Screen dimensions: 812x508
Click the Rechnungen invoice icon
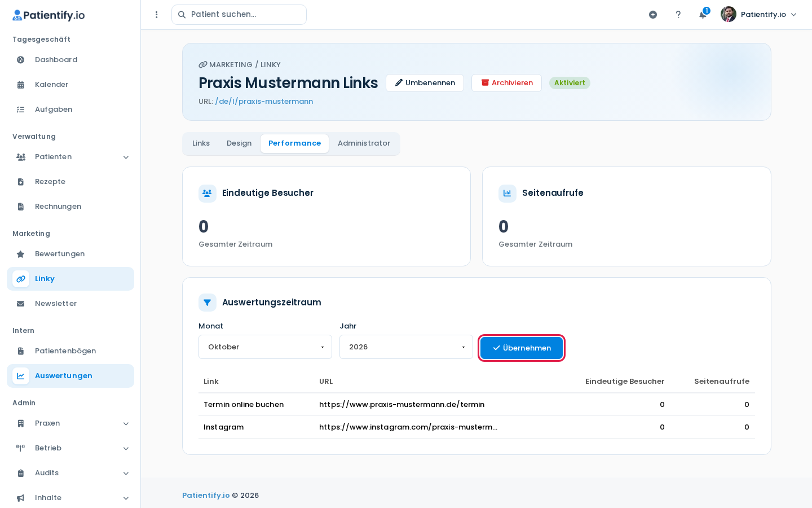pyautogui.click(x=21, y=207)
